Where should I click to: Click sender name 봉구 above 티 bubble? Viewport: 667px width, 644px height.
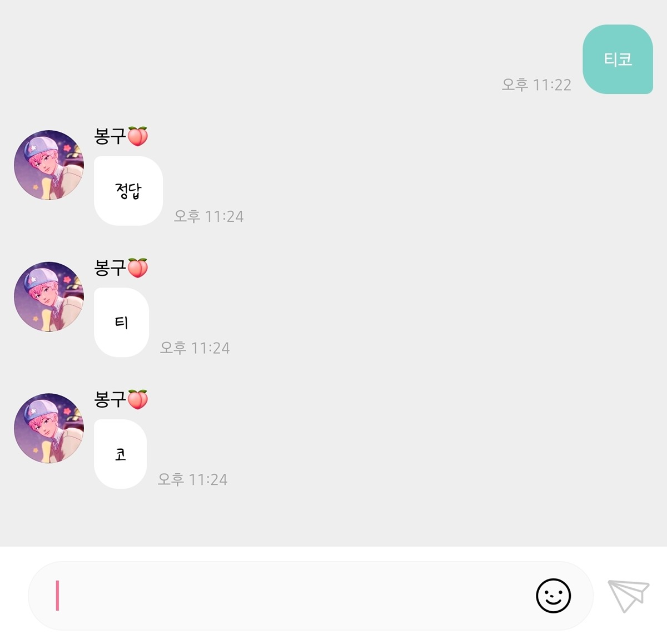[110, 267]
